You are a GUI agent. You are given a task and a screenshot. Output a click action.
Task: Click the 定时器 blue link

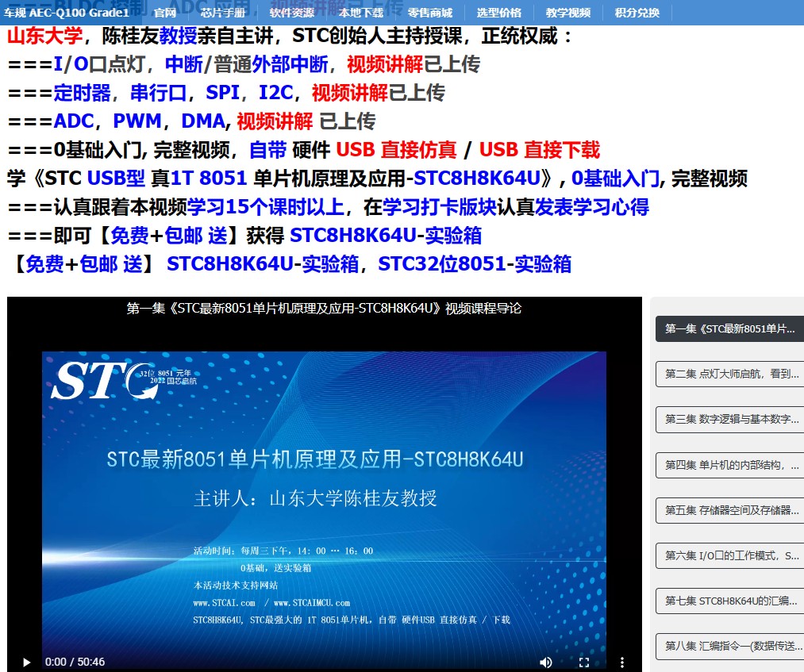tap(82, 93)
